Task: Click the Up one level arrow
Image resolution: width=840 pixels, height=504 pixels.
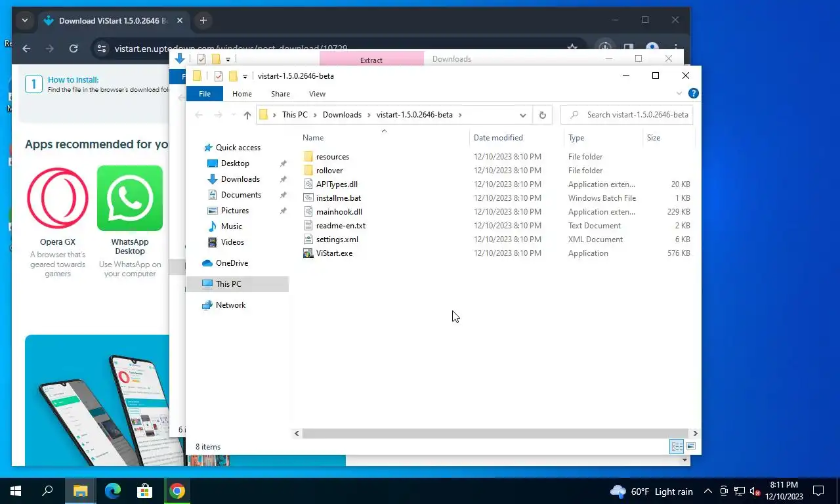Action: 247,115
